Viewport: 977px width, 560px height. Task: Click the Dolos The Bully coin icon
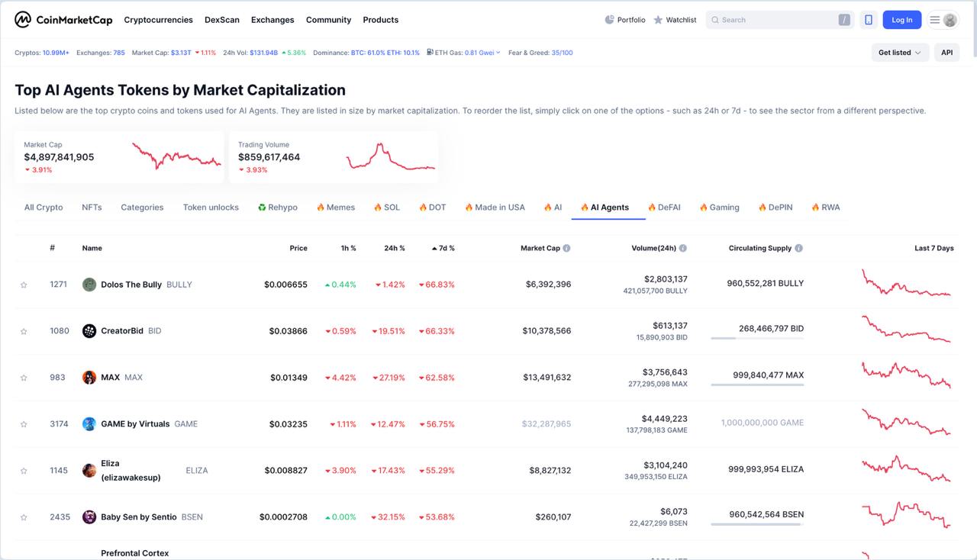coord(89,285)
